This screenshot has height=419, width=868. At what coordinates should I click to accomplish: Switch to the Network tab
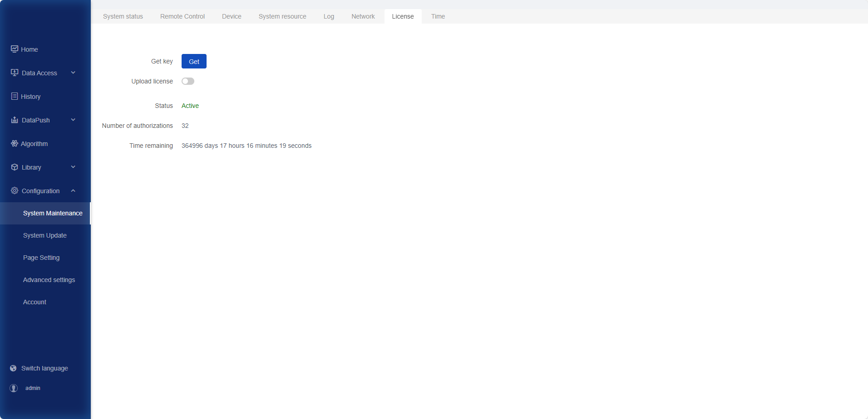(x=363, y=16)
